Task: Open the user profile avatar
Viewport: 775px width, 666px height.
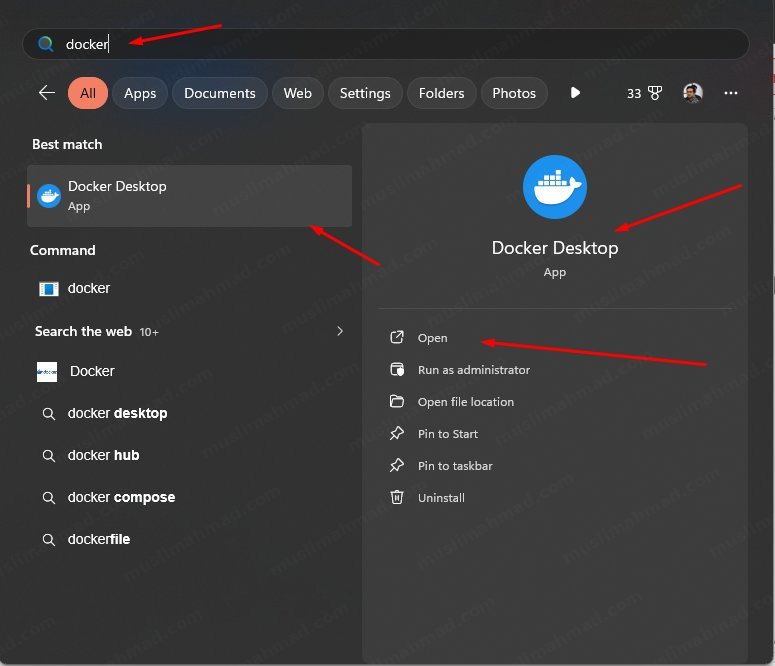Action: pos(692,93)
